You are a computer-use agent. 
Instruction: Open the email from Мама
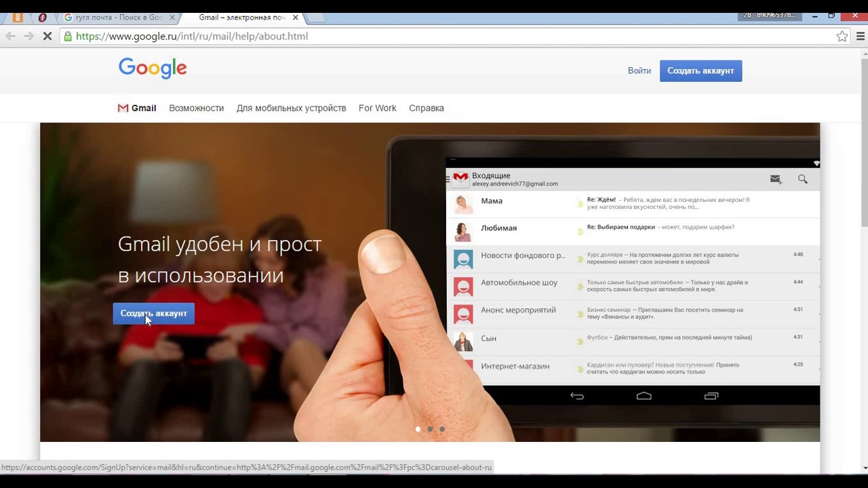coord(633,204)
